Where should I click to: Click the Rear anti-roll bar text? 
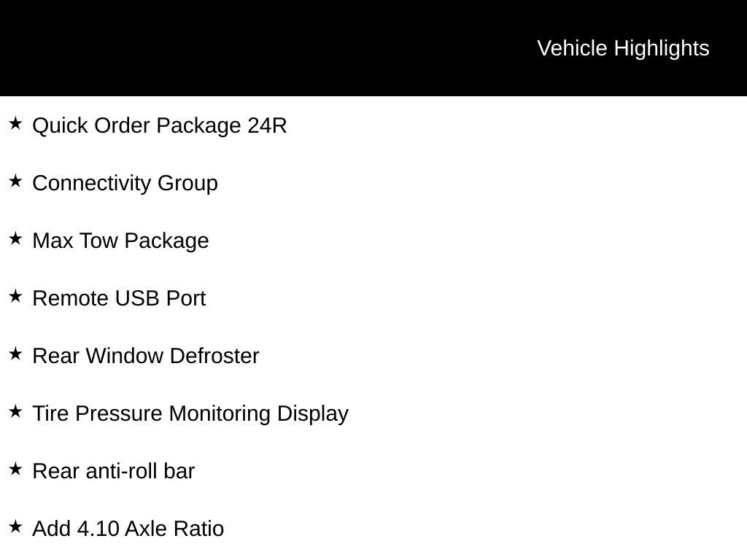(x=113, y=472)
